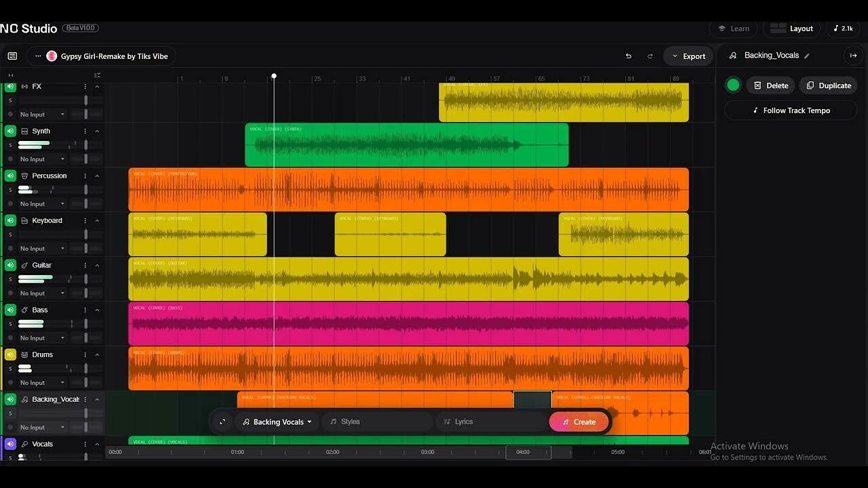Image resolution: width=868 pixels, height=488 pixels.
Task: Open the Export dropdown button
Action: (x=688, y=56)
